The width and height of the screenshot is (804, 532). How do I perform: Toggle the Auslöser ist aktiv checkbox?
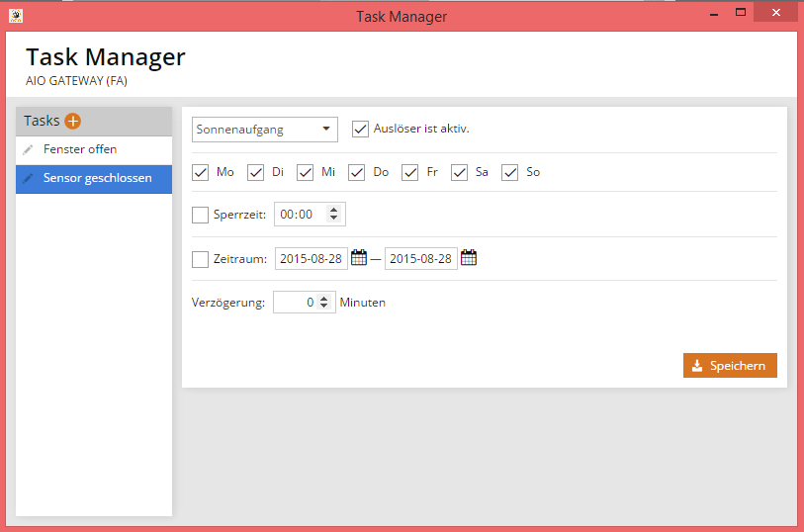coord(360,130)
